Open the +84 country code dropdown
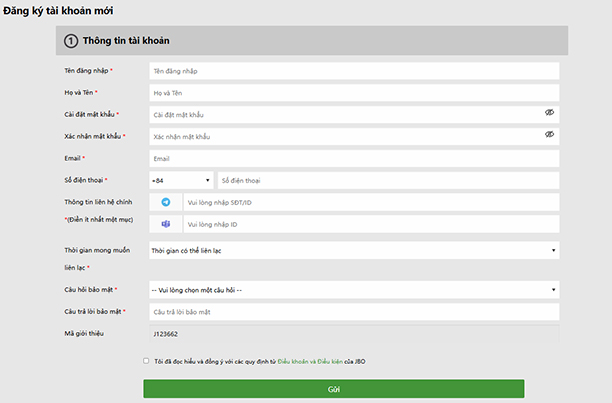The image size is (612, 403). click(x=180, y=180)
